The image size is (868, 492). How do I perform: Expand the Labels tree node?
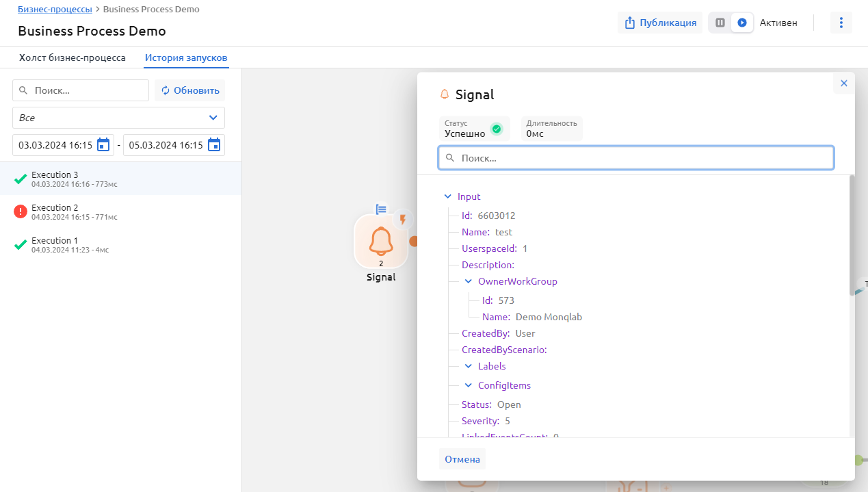(469, 366)
